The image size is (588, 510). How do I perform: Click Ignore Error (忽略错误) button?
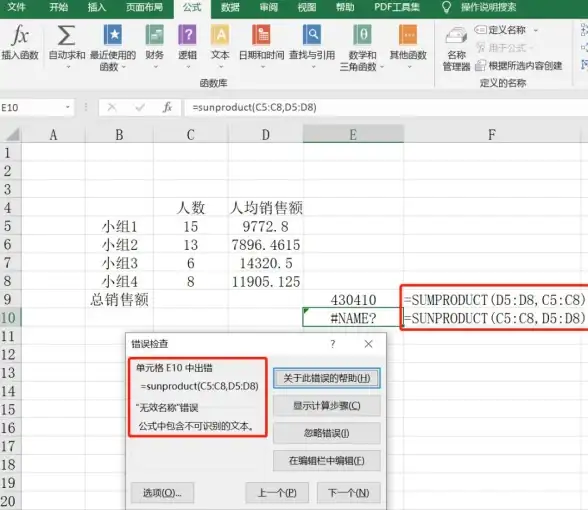click(x=327, y=433)
